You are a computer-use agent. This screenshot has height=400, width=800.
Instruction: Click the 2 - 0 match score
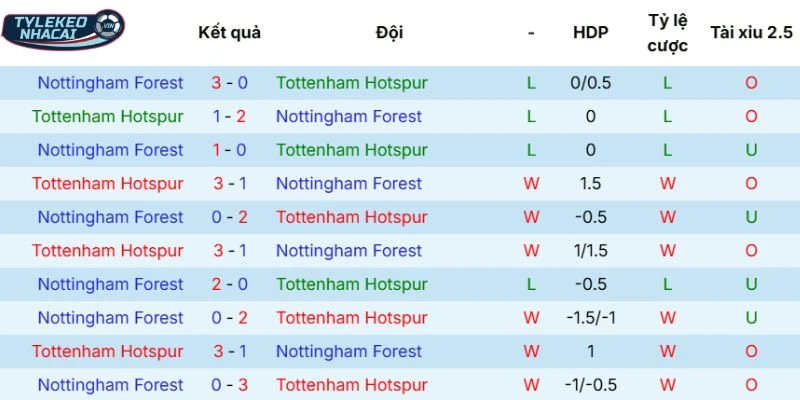coord(229,284)
